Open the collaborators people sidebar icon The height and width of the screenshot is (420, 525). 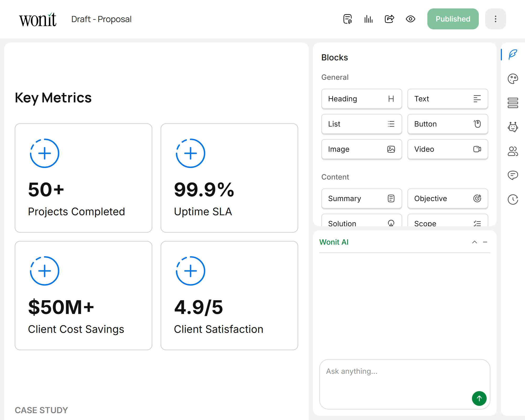pyautogui.click(x=513, y=151)
